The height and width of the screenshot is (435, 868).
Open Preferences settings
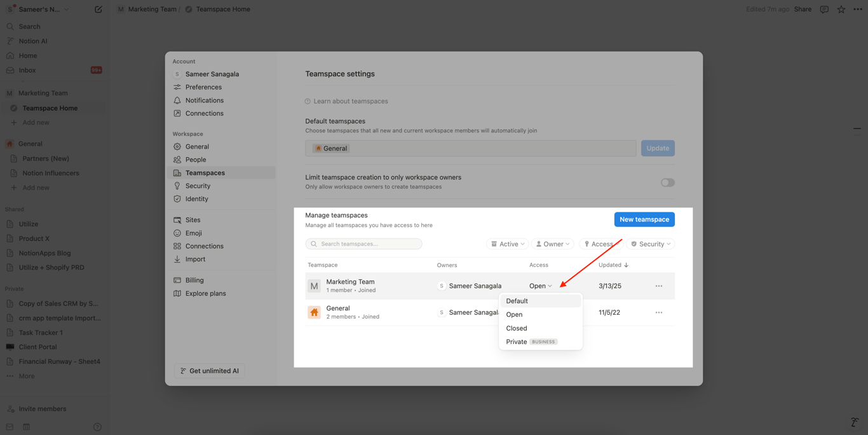coord(222,87)
